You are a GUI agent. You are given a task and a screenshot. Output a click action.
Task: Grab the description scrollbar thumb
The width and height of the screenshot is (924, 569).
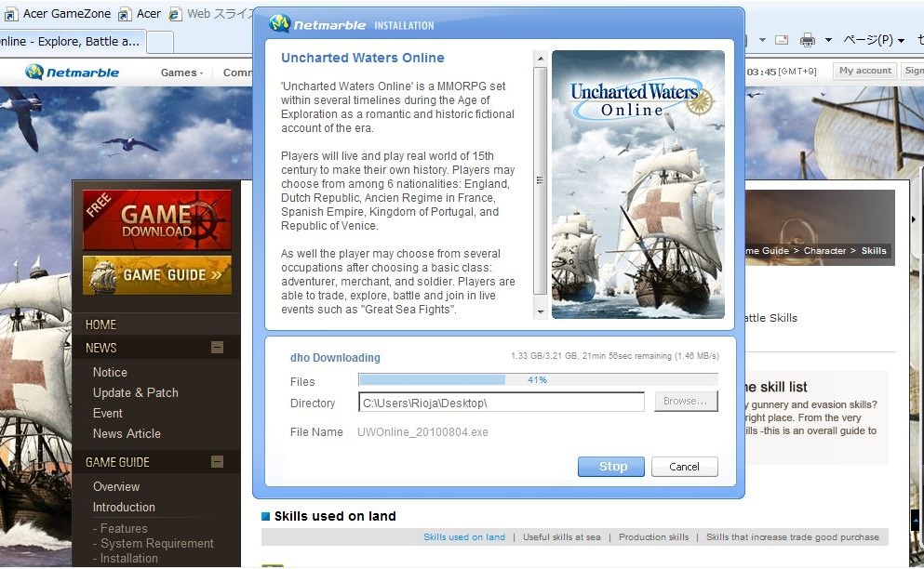pos(540,180)
